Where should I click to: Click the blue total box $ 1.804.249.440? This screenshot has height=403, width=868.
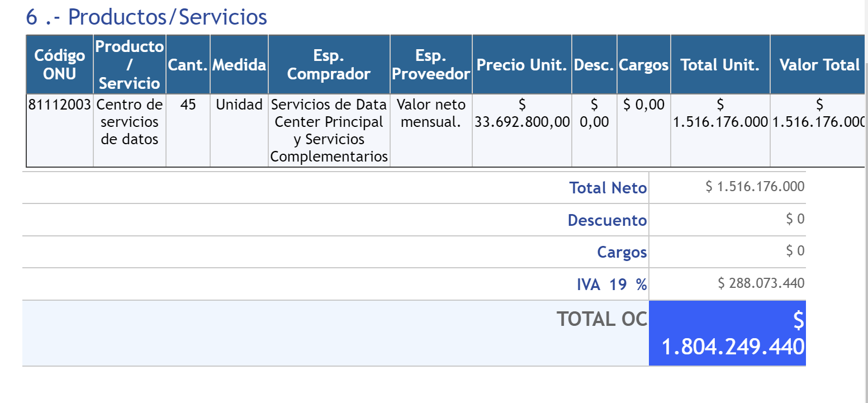coord(727,334)
